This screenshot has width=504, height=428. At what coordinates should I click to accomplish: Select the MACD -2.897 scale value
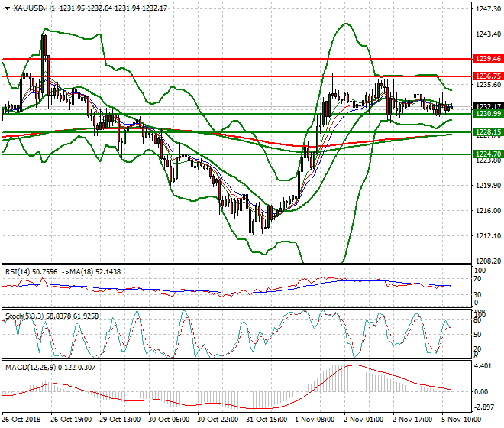coord(484,407)
